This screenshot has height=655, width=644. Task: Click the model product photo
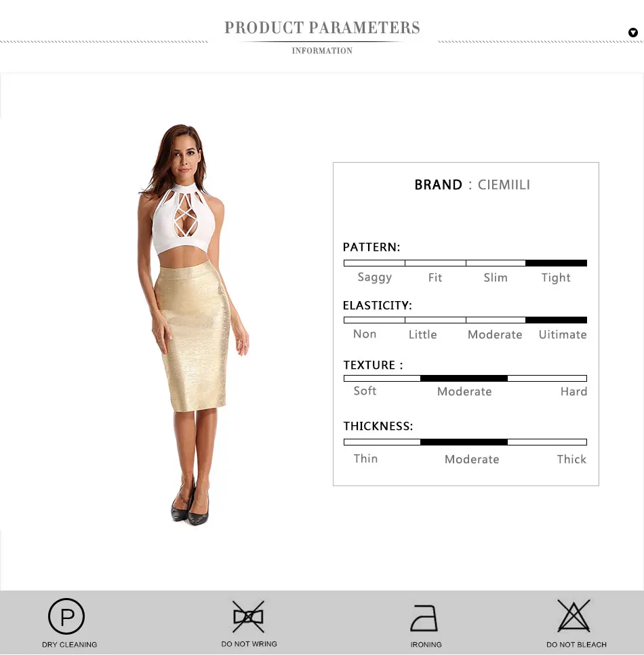(x=193, y=325)
